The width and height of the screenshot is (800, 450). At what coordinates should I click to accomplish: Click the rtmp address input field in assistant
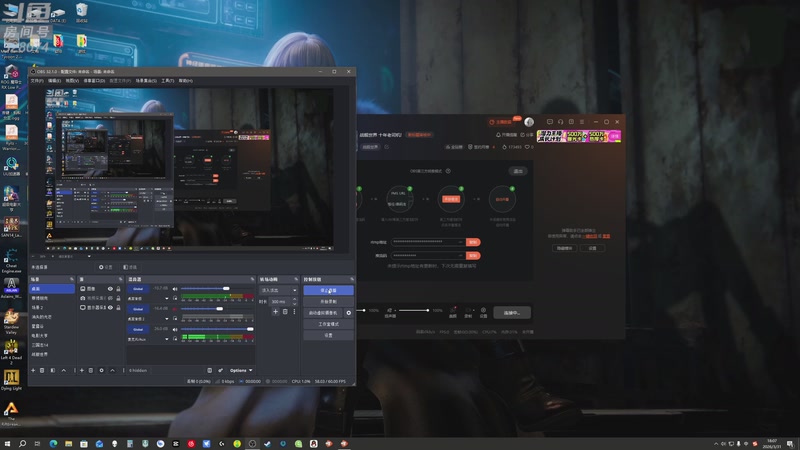coord(428,242)
